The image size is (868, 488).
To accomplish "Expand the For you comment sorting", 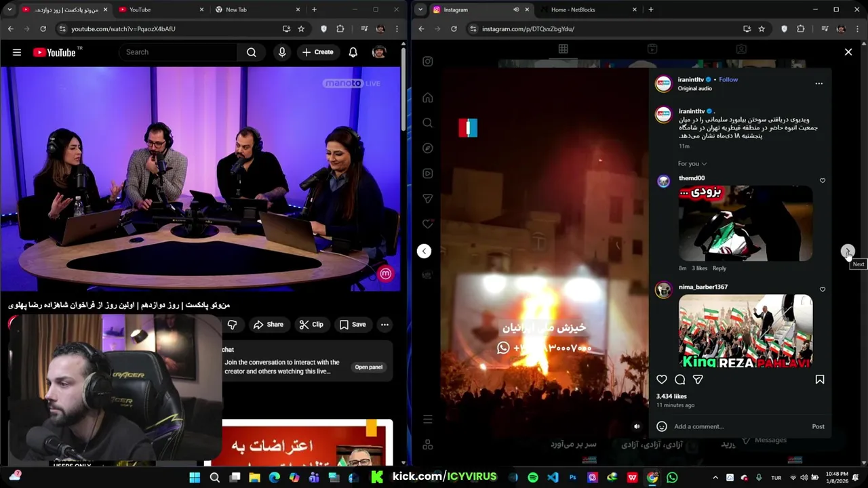I will click(x=692, y=163).
